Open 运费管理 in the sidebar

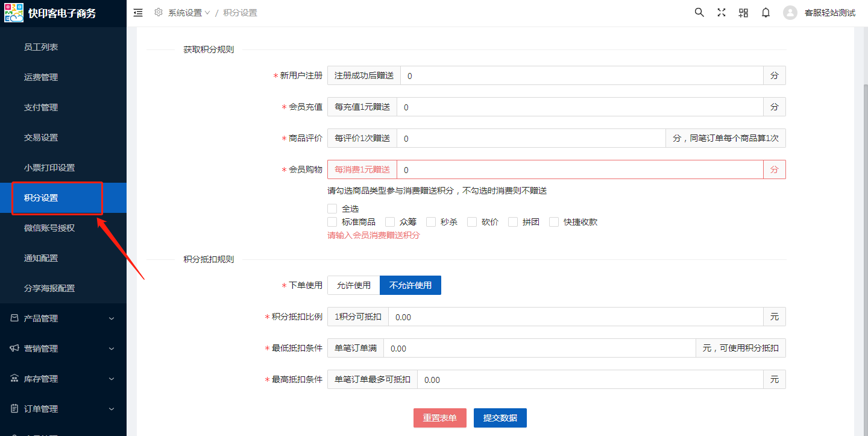(41, 77)
